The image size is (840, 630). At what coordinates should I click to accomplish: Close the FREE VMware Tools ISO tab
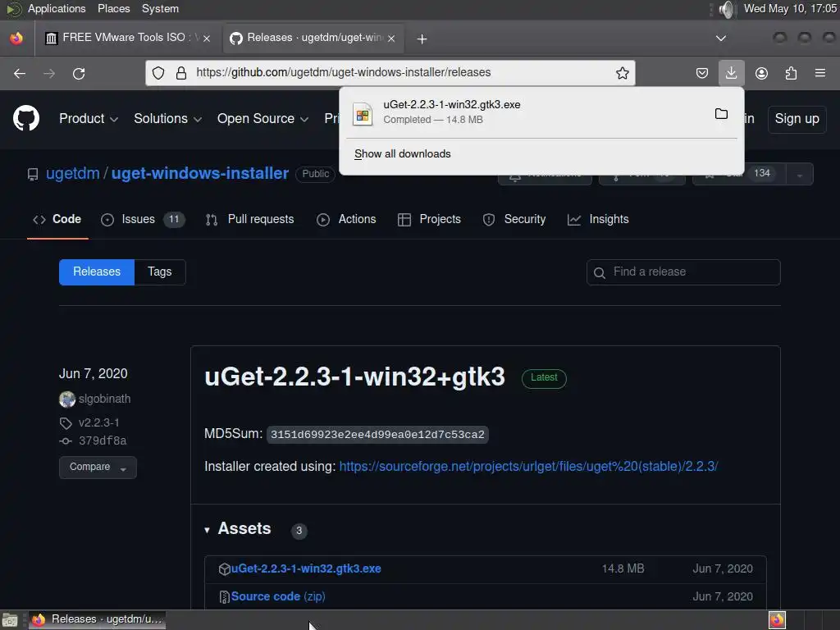(x=207, y=39)
